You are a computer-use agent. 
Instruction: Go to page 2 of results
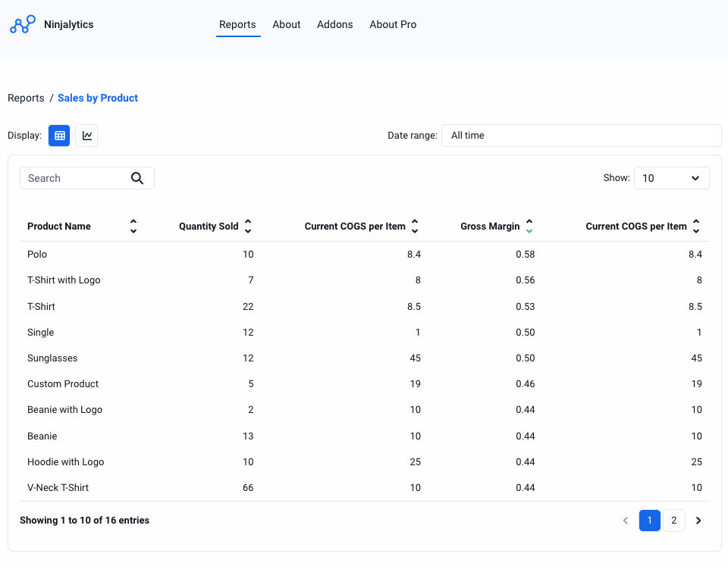coord(673,521)
